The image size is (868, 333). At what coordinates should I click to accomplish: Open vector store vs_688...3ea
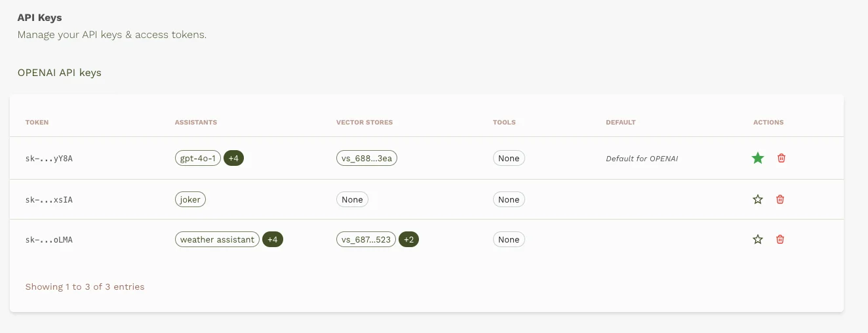click(367, 158)
